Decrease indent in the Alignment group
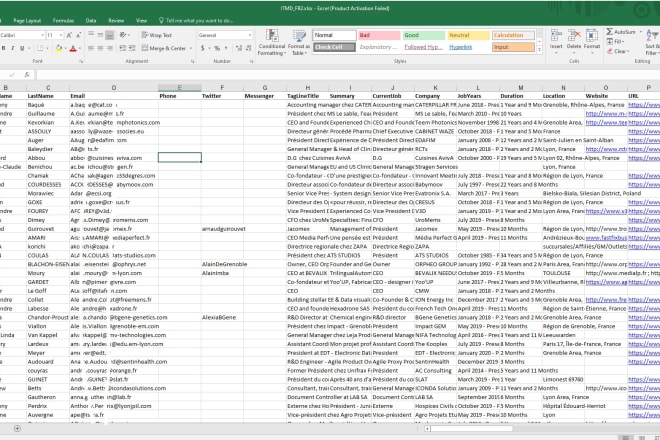Viewport: 660px width, 440px height. 122,48
